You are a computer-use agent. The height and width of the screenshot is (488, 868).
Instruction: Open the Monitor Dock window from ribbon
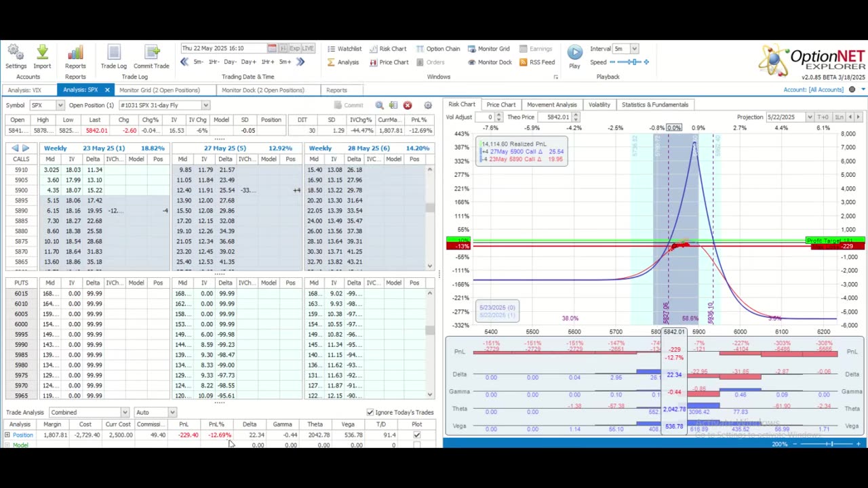pos(490,62)
